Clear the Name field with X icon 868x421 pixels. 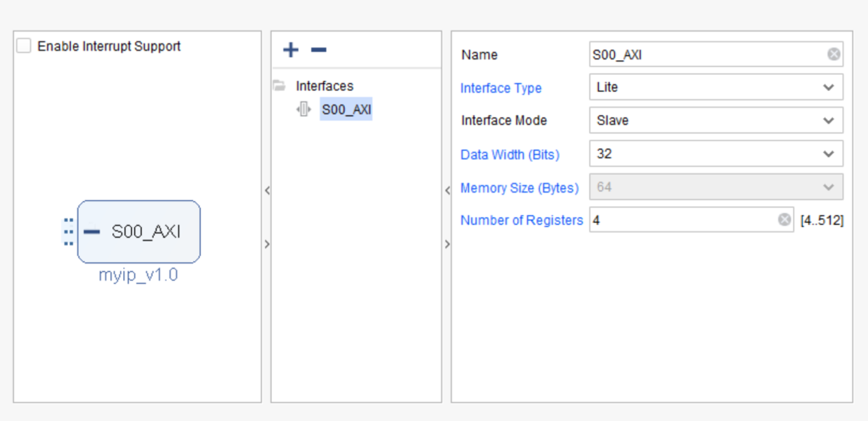pos(834,54)
